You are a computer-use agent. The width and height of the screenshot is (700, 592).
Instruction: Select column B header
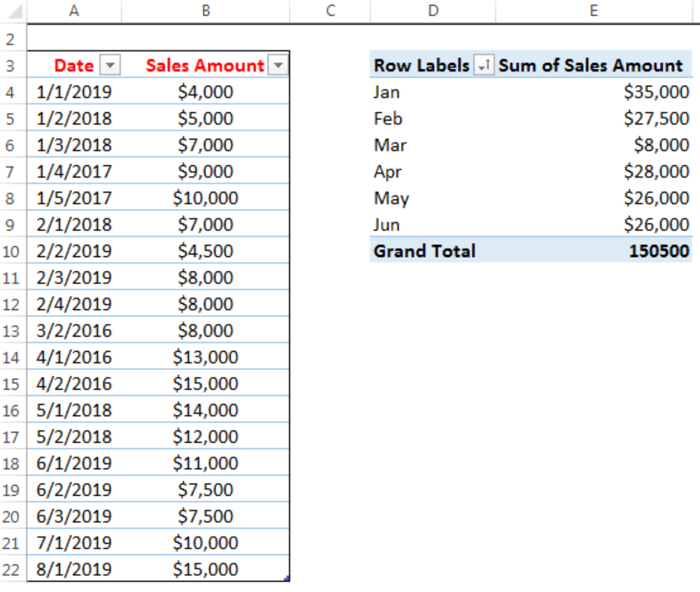pyautogui.click(x=206, y=11)
